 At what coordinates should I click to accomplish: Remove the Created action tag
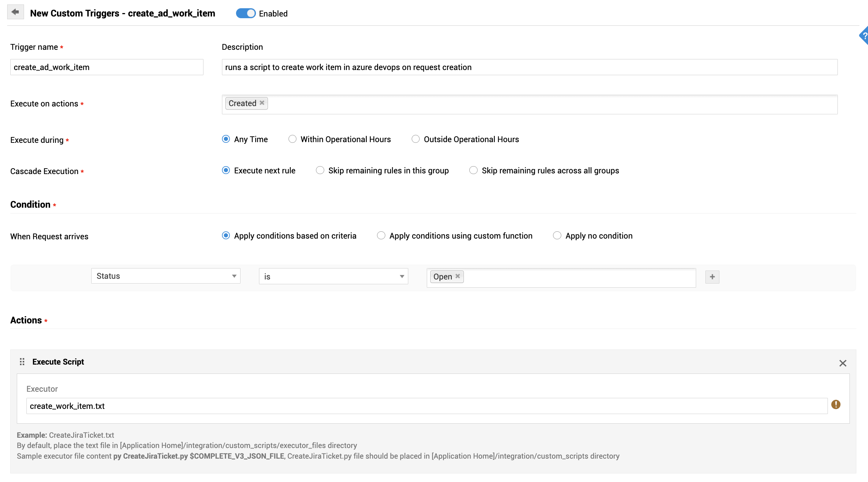click(x=262, y=103)
